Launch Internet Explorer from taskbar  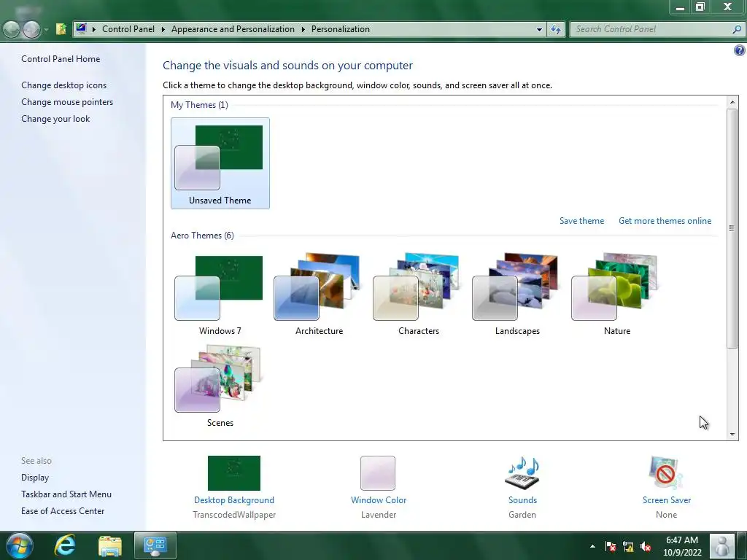tap(65, 545)
